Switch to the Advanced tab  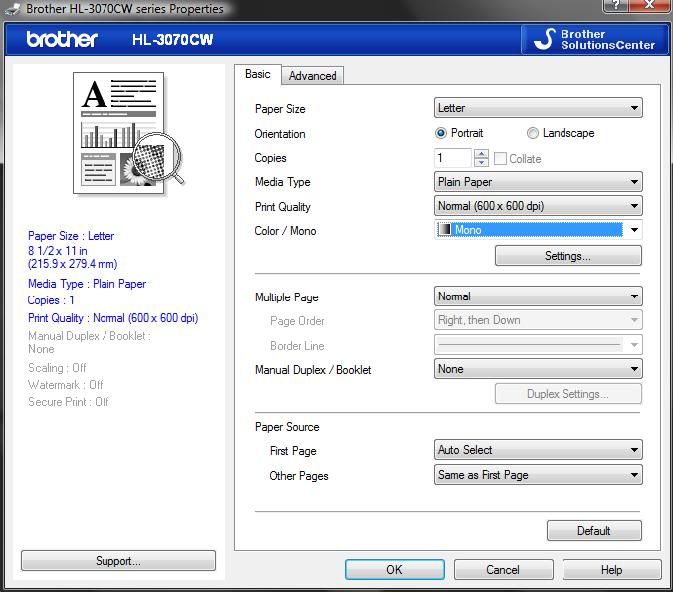pos(313,76)
